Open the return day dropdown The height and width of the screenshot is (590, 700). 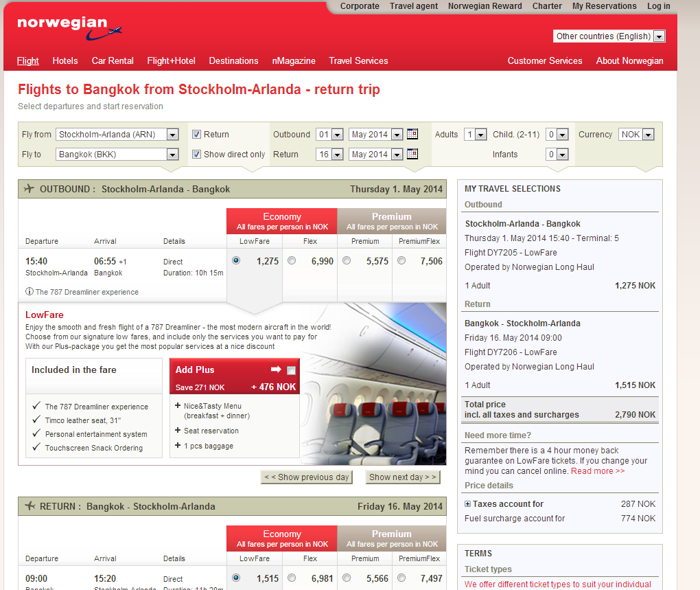click(329, 154)
